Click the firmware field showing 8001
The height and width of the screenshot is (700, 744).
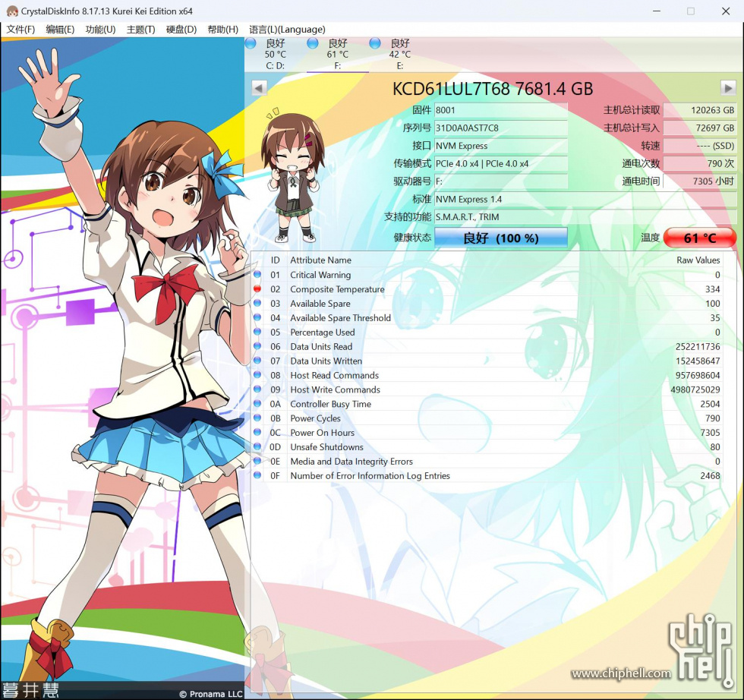click(x=500, y=110)
